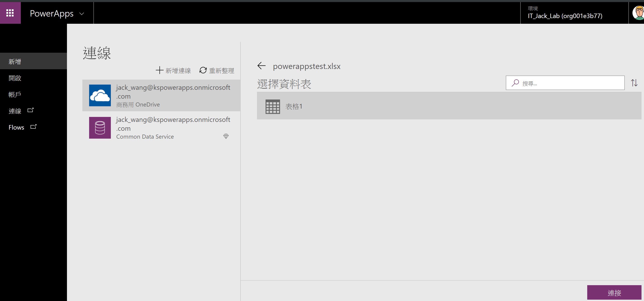Go back using the left arrow
This screenshot has width=644, height=301.
(261, 66)
